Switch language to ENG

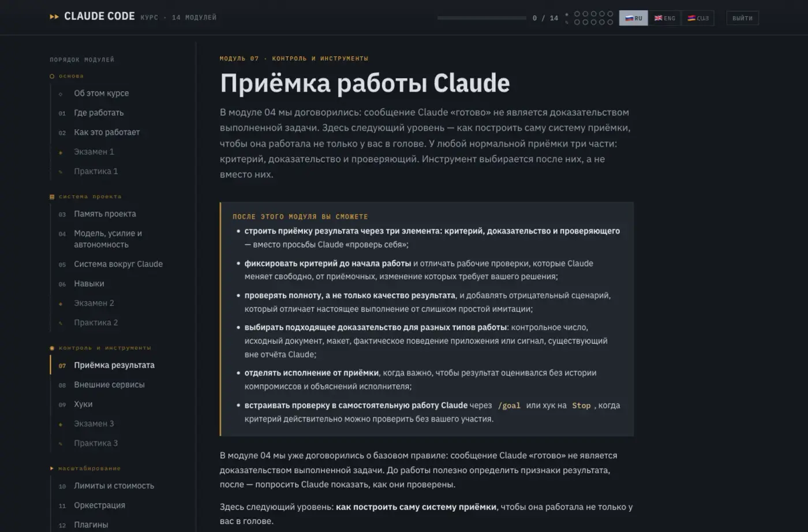click(664, 18)
